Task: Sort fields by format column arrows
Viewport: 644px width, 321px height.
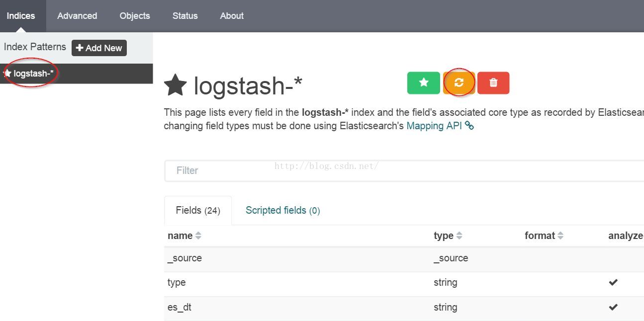Action: [x=560, y=236]
